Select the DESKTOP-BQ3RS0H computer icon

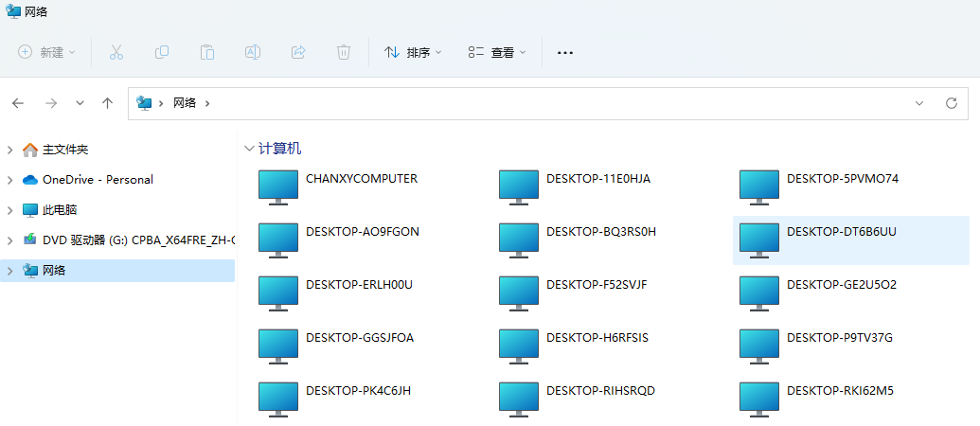(x=519, y=240)
